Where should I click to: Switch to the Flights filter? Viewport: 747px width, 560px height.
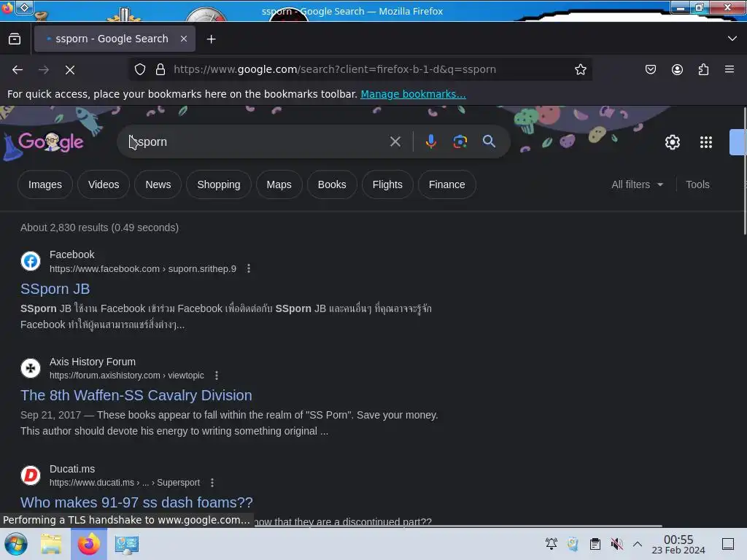(387, 184)
